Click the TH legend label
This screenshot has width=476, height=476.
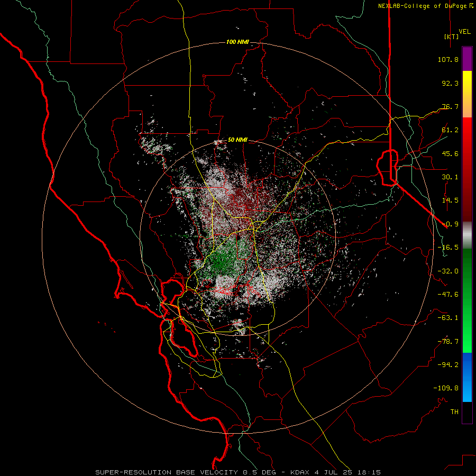tap(454, 412)
